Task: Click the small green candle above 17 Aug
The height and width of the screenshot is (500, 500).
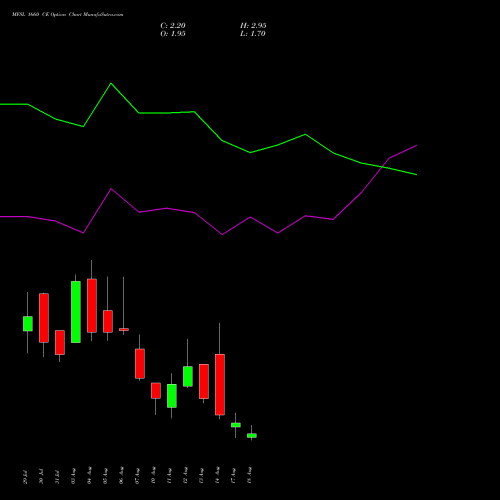Action: coord(236,425)
